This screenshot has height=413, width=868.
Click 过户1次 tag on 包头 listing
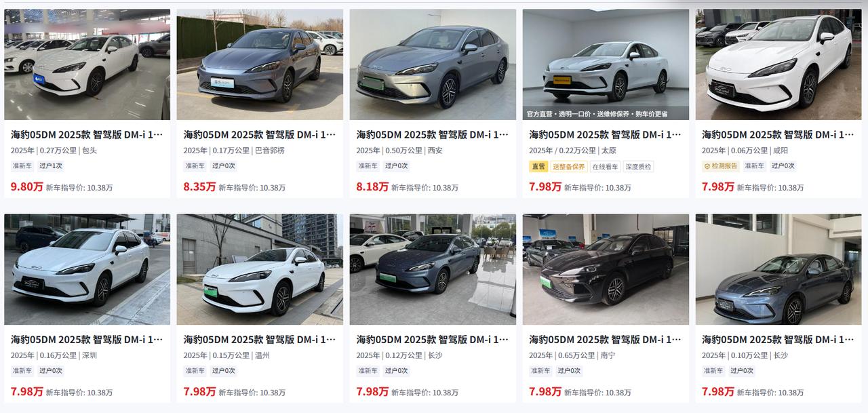51,166
